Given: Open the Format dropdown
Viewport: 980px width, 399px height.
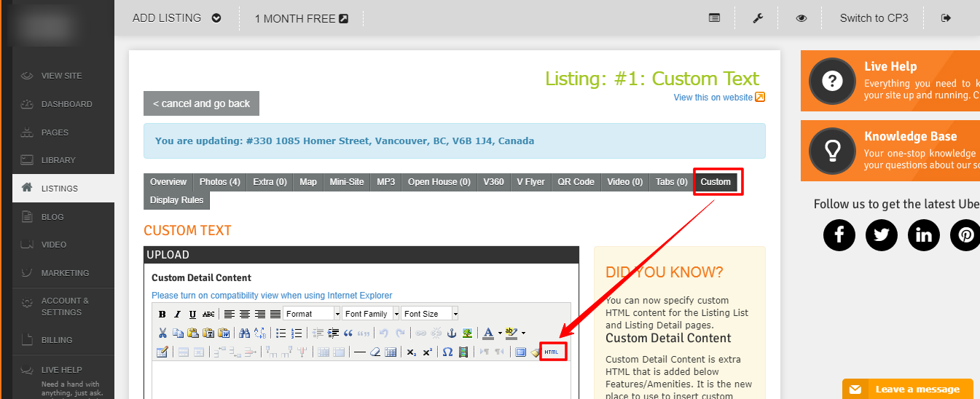Looking at the screenshot, I should pyautogui.click(x=312, y=314).
